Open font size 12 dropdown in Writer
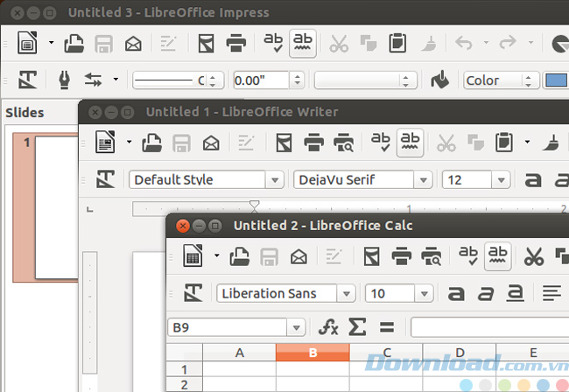The height and width of the screenshot is (392, 569). [x=502, y=179]
